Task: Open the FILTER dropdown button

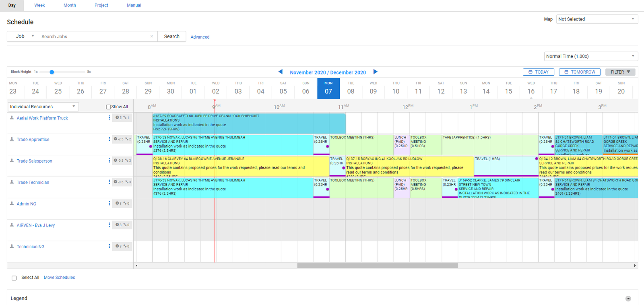Action: pyautogui.click(x=620, y=72)
